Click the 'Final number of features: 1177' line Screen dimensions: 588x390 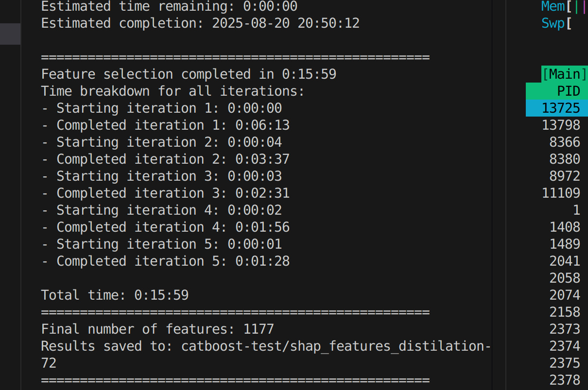157,329
